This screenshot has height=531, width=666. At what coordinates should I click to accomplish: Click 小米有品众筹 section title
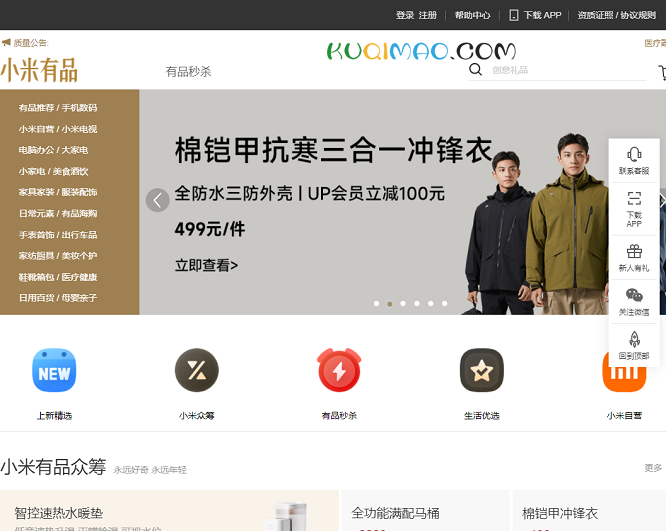pos(53,467)
